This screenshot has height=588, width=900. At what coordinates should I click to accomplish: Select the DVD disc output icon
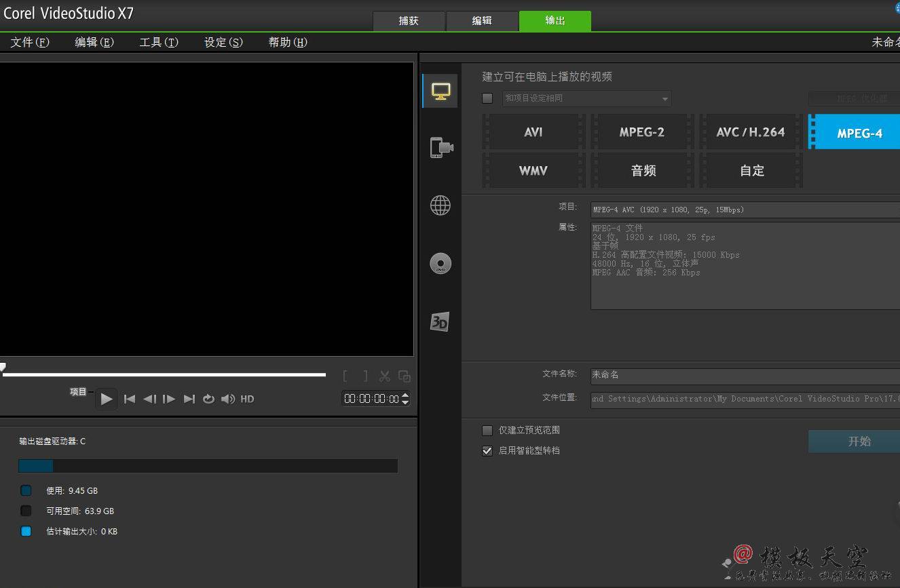click(x=440, y=263)
